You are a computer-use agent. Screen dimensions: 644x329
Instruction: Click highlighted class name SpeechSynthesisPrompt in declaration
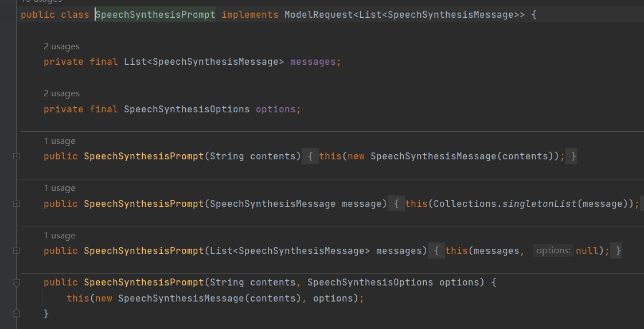pos(155,15)
